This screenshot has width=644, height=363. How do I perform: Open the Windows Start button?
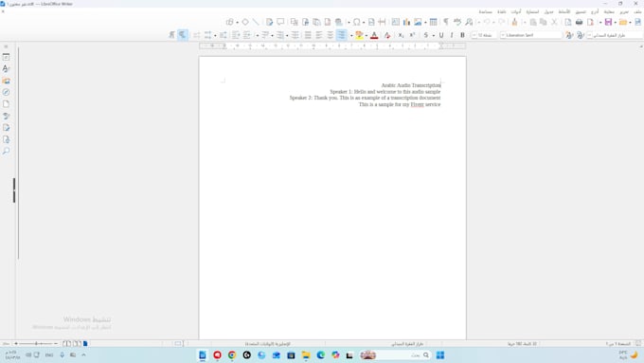(439, 355)
